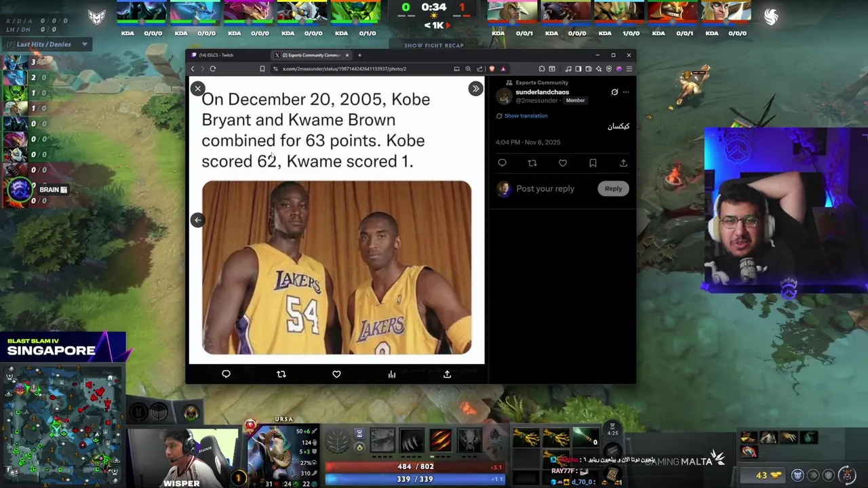Click share icon in the tweet side panel
The image size is (868, 488).
(x=623, y=163)
